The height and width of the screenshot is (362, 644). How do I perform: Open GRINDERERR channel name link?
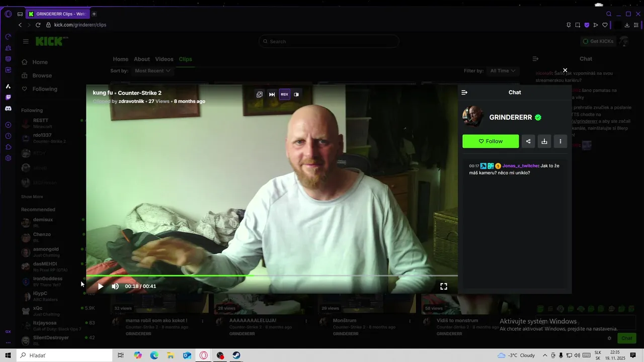(x=511, y=117)
